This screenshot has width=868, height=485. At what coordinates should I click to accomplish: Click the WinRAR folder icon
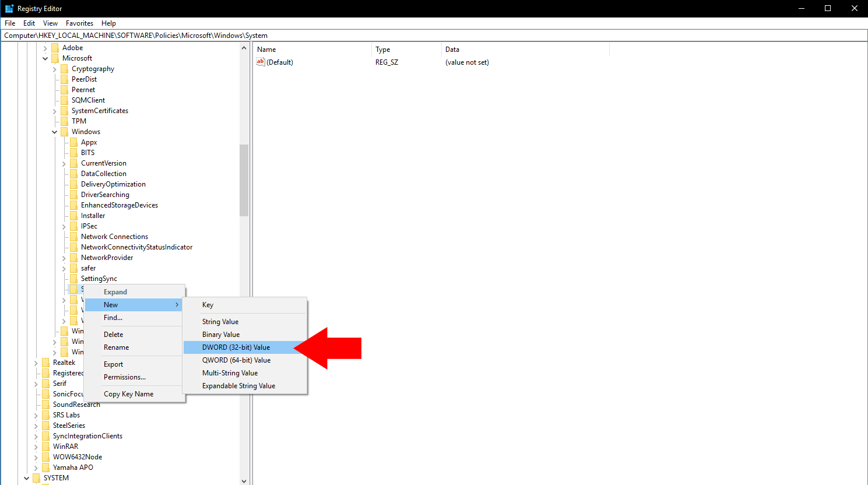pyautogui.click(x=46, y=447)
